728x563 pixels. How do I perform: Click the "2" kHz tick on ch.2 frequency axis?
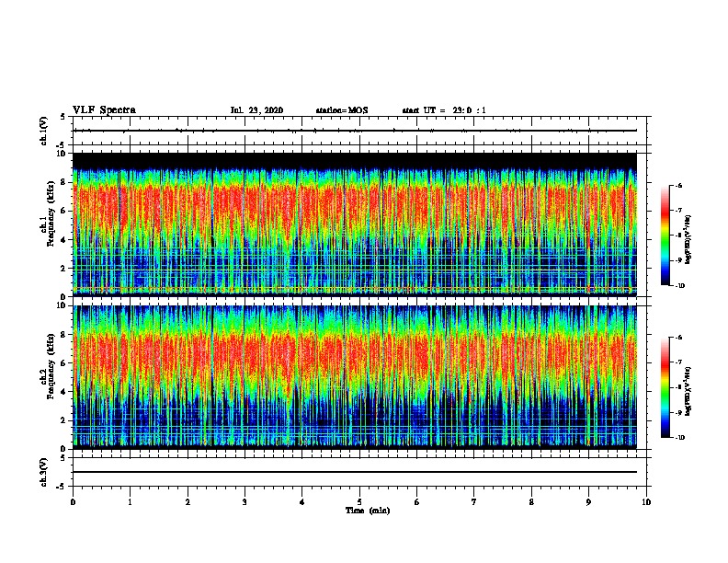63,420
